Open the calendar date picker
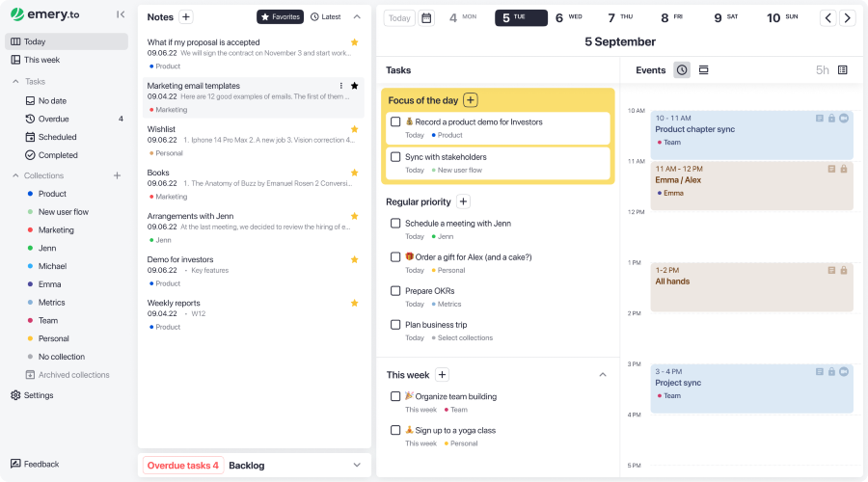The height and width of the screenshot is (482, 868). 426,18
